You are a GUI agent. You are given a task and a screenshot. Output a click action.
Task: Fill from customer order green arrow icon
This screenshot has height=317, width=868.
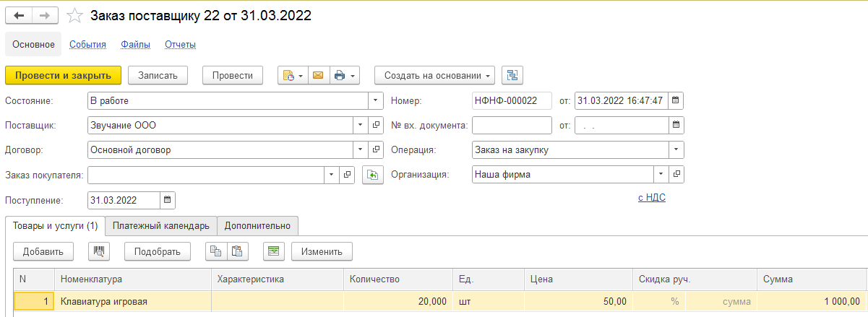click(372, 175)
